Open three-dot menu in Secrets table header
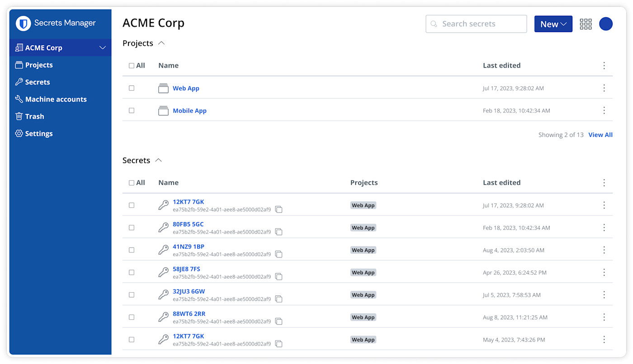 point(604,183)
